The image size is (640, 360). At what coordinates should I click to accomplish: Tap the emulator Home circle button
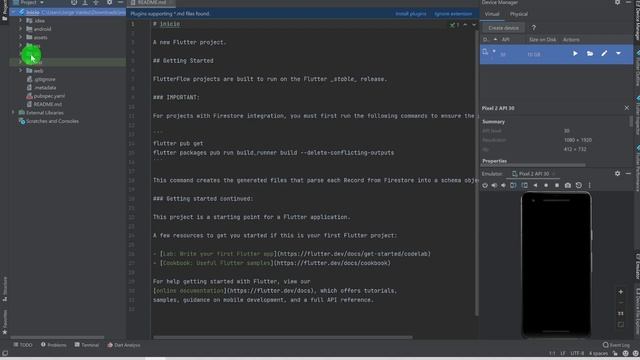546,185
